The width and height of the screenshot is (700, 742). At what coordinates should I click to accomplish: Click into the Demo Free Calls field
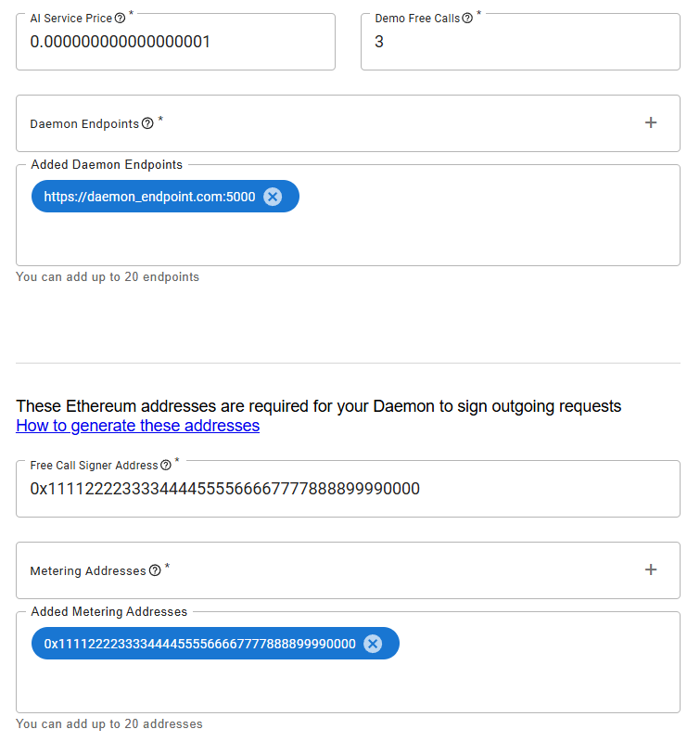(x=519, y=43)
